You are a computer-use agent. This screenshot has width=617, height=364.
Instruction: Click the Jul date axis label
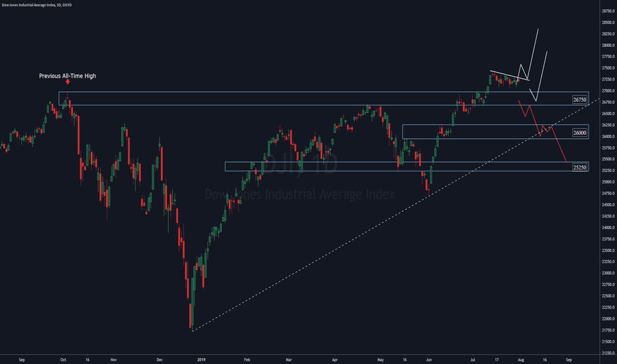(473, 360)
